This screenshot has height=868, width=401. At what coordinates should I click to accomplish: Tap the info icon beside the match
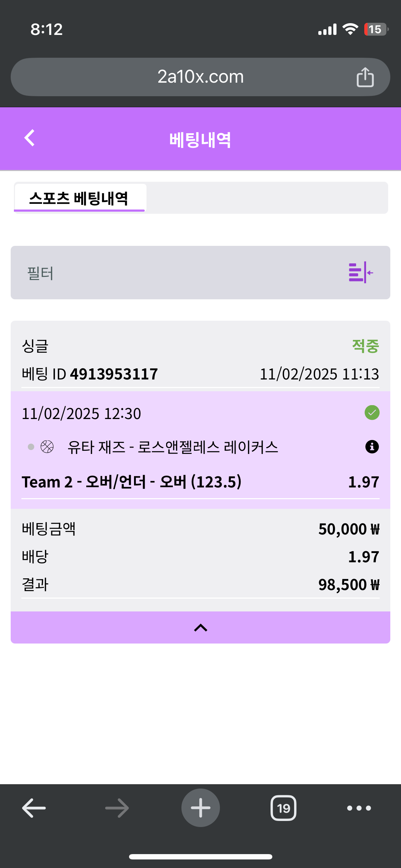pos(372,446)
